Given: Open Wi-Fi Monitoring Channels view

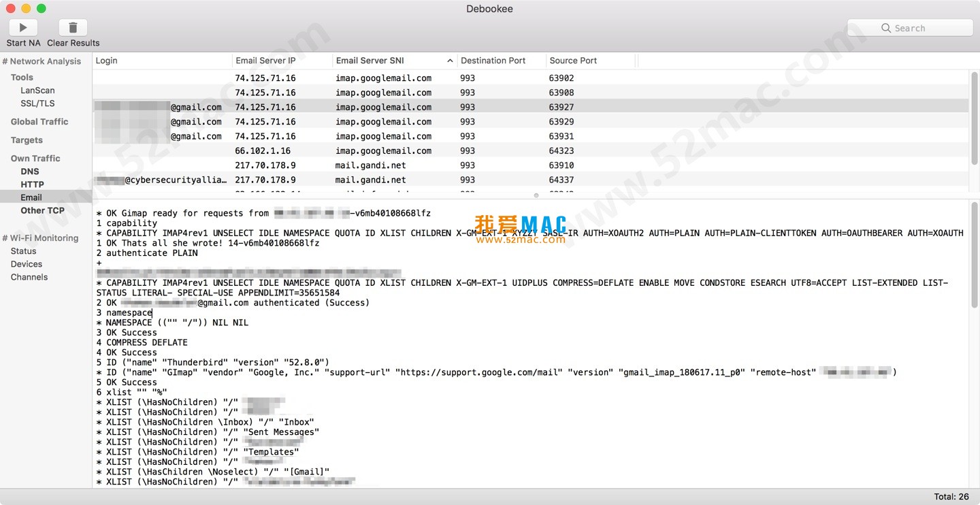Looking at the screenshot, I should pyautogui.click(x=29, y=277).
